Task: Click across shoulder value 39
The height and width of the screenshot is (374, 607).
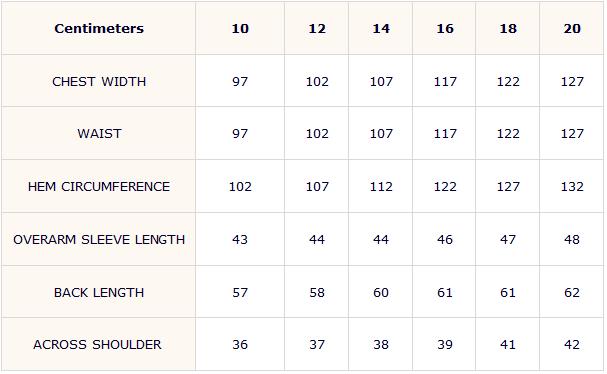Action: pyautogui.click(x=445, y=345)
